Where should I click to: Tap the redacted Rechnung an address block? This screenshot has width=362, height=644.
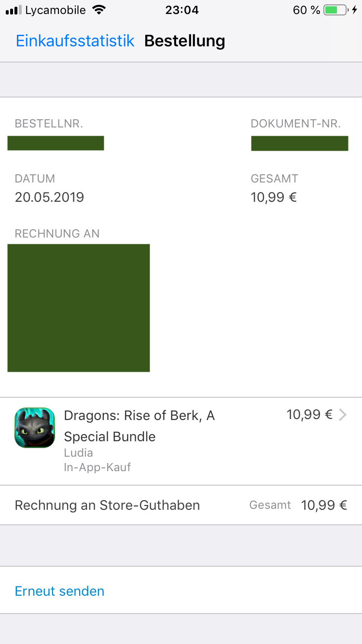pyautogui.click(x=79, y=308)
